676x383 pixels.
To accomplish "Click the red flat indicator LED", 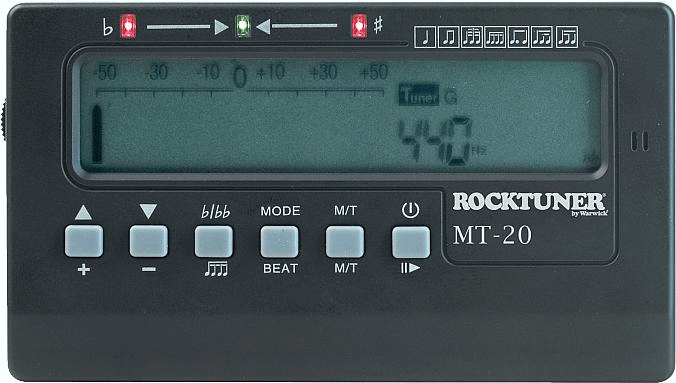I will tap(128, 26).
